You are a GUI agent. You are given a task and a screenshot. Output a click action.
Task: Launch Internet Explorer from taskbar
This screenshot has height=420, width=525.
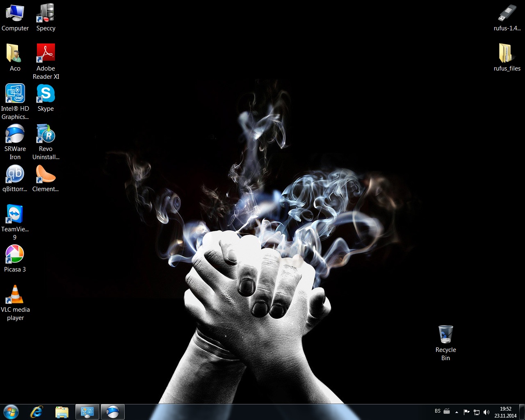click(37, 412)
